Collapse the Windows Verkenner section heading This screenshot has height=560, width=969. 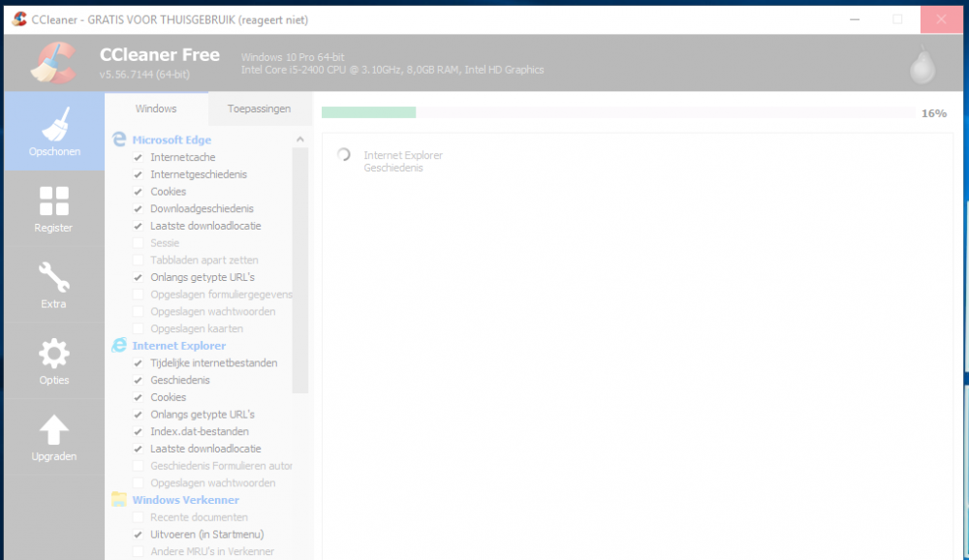(x=185, y=499)
